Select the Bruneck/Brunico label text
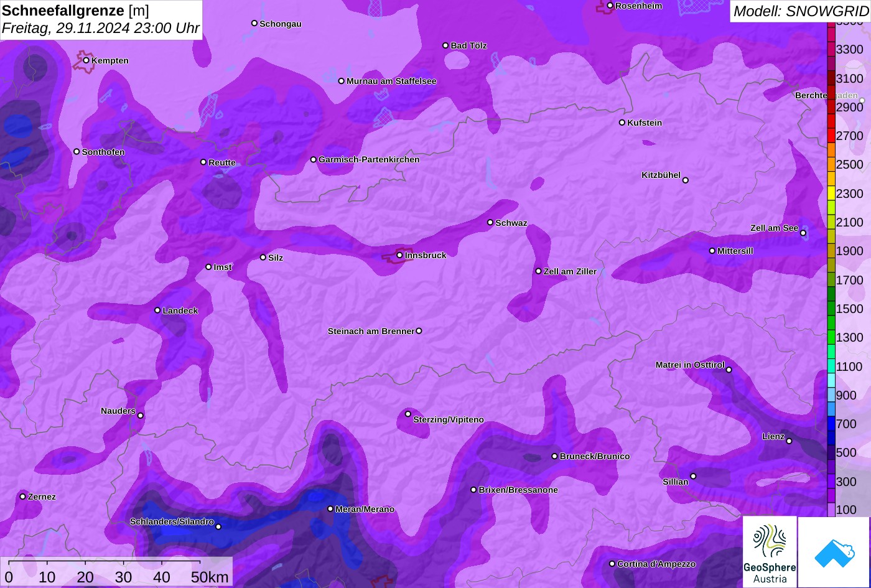The height and width of the screenshot is (588, 871). click(x=595, y=457)
